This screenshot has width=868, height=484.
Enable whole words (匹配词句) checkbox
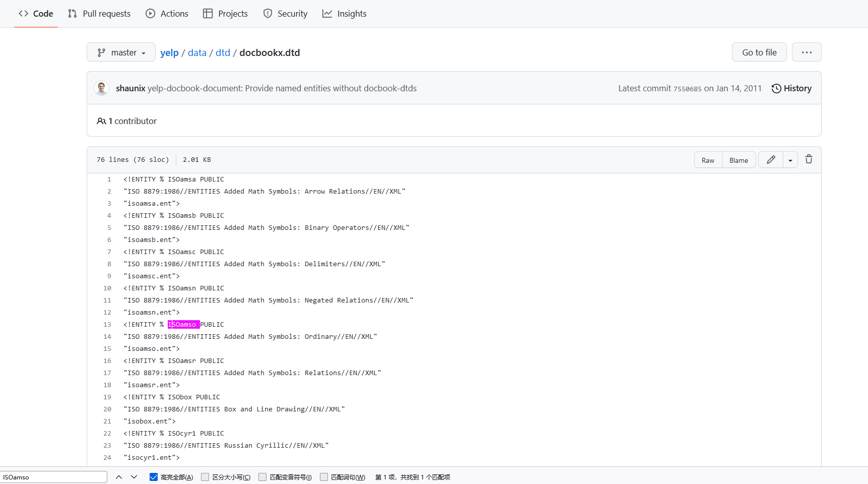coord(324,477)
